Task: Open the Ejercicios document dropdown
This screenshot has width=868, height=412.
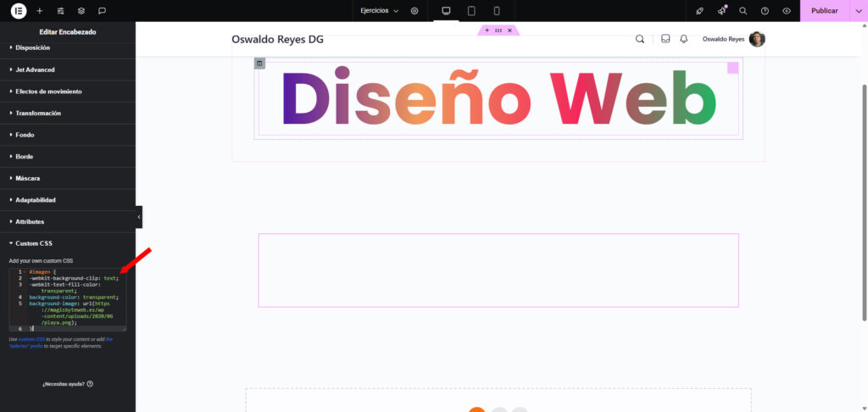Action: (x=379, y=11)
